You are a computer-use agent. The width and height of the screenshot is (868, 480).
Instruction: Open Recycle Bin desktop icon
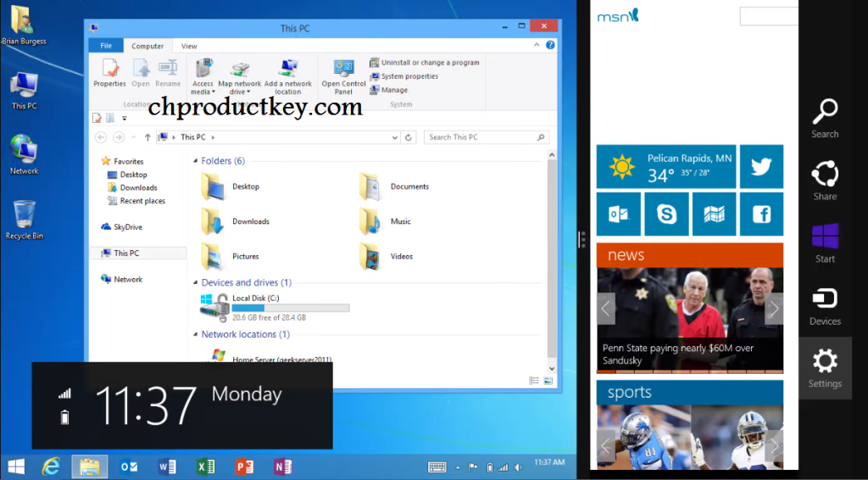pos(25,220)
